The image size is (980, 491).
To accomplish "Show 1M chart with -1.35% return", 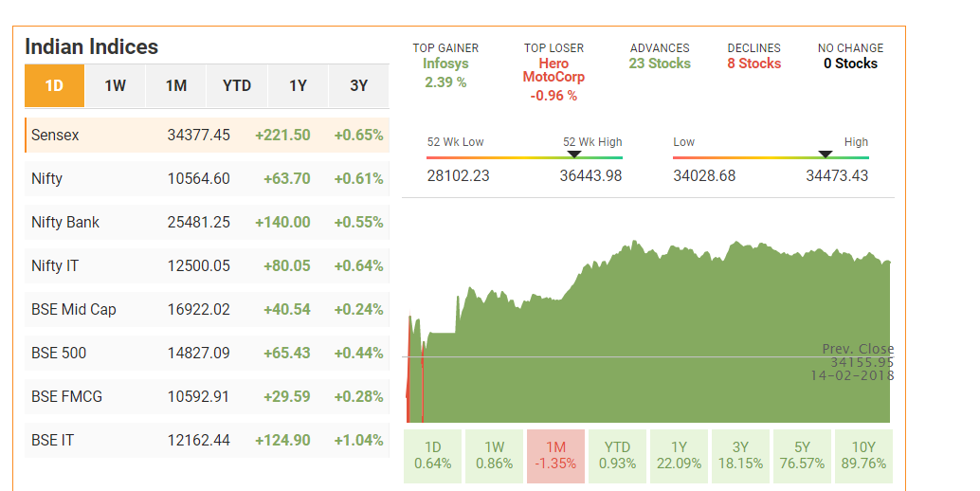I will point(555,456).
